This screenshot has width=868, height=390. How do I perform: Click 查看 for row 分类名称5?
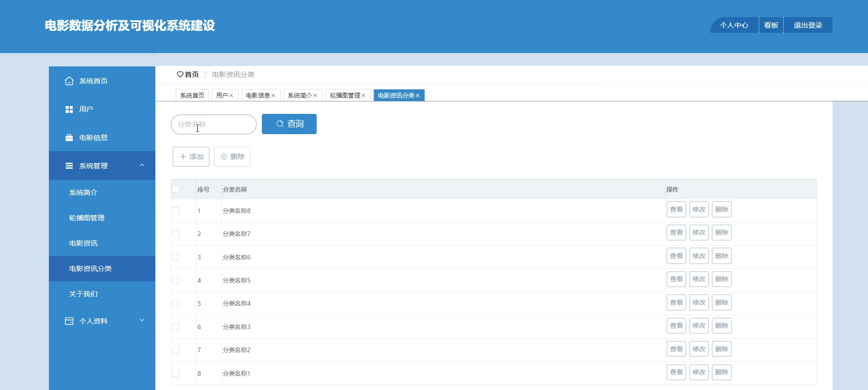click(676, 279)
